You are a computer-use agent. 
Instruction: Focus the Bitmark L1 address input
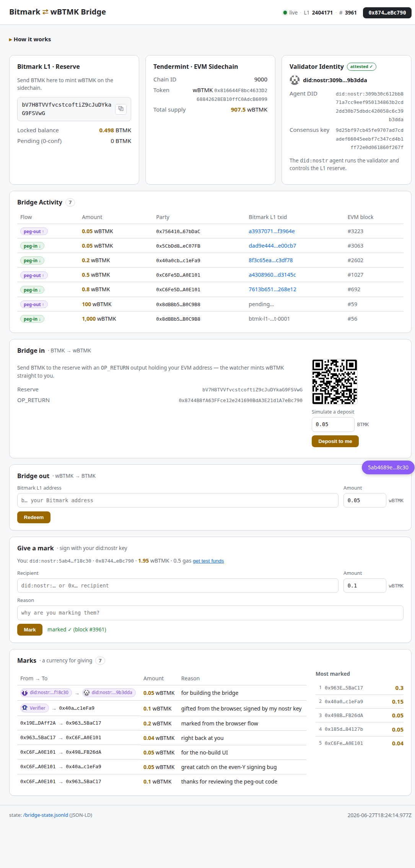tap(178, 500)
